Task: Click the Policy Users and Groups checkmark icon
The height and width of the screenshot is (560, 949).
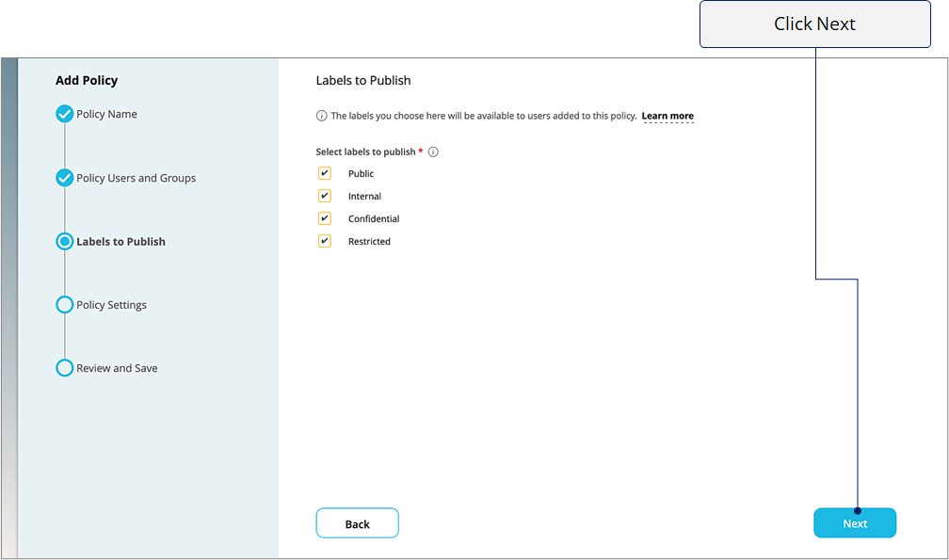Action: click(x=65, y=178)
